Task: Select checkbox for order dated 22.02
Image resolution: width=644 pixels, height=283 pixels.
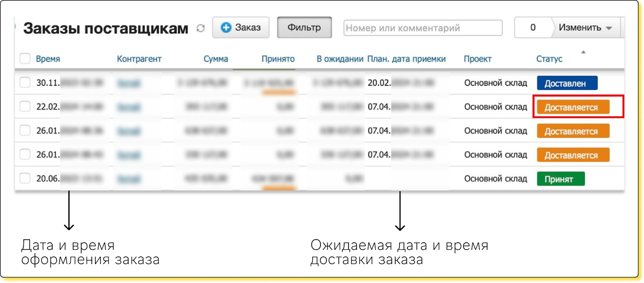Action: click(x=25, y=107)
